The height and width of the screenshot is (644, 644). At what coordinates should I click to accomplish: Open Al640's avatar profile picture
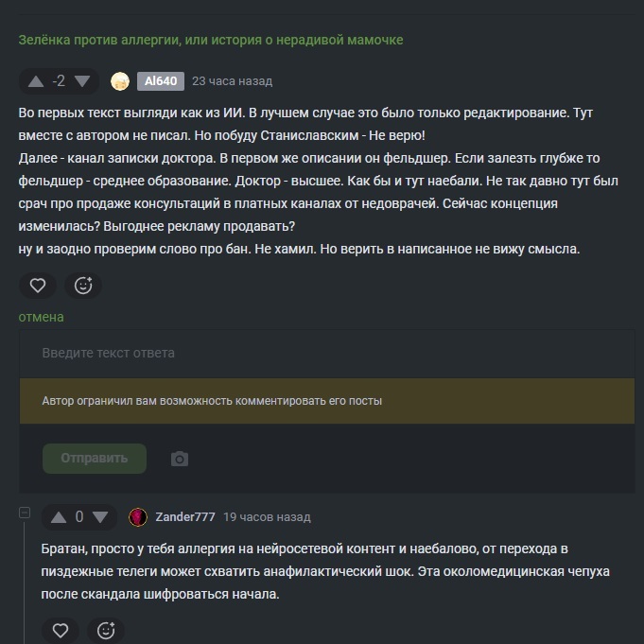click(120, 81)
